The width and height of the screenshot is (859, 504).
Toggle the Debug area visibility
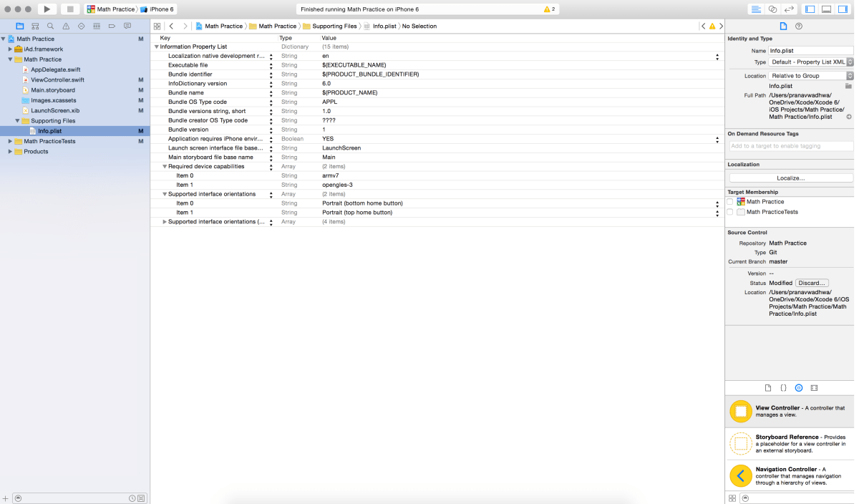click(x=826, y=9)
